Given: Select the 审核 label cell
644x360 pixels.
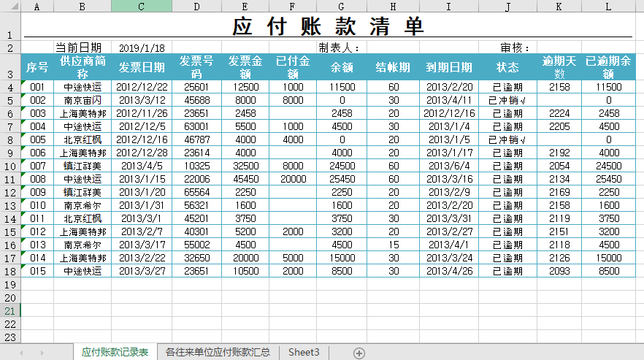Looking at the screenshot, I should 515,48.
